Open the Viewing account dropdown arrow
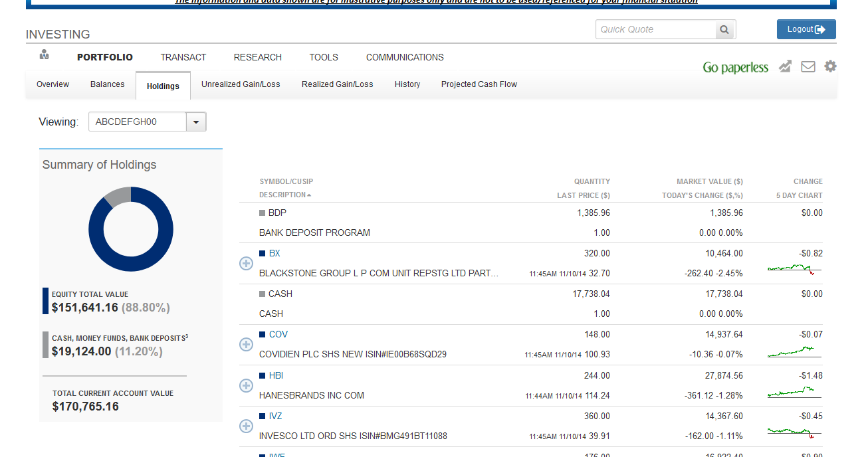The height and width of the screenshot is (457, 868). 196,122
